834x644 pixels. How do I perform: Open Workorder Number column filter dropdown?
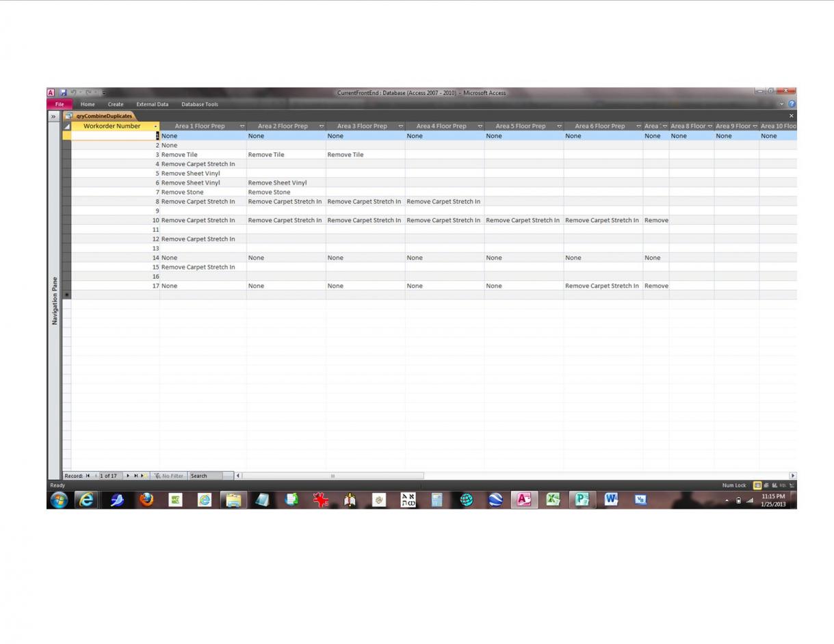[x=155, y=126]
